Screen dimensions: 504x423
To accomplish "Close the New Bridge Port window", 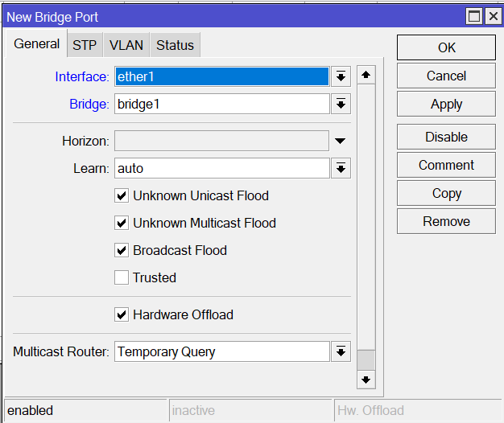I will point(494,16).
